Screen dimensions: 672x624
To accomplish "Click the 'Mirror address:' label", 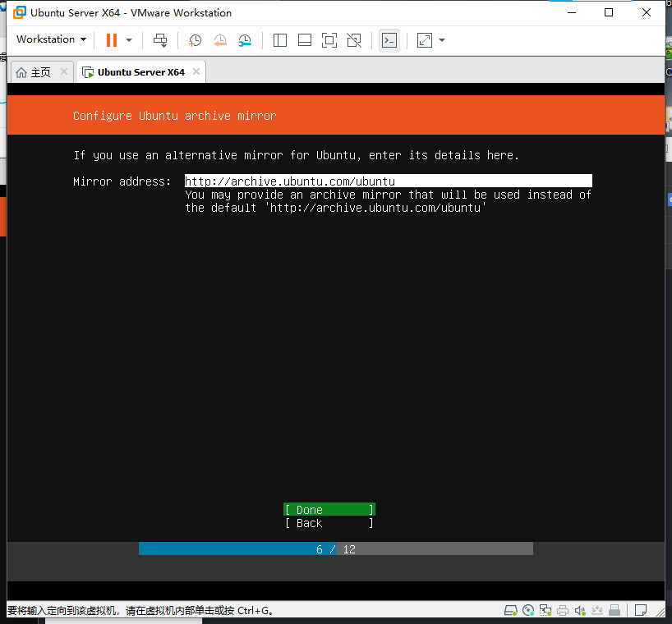I will click(x=122, y=181).
